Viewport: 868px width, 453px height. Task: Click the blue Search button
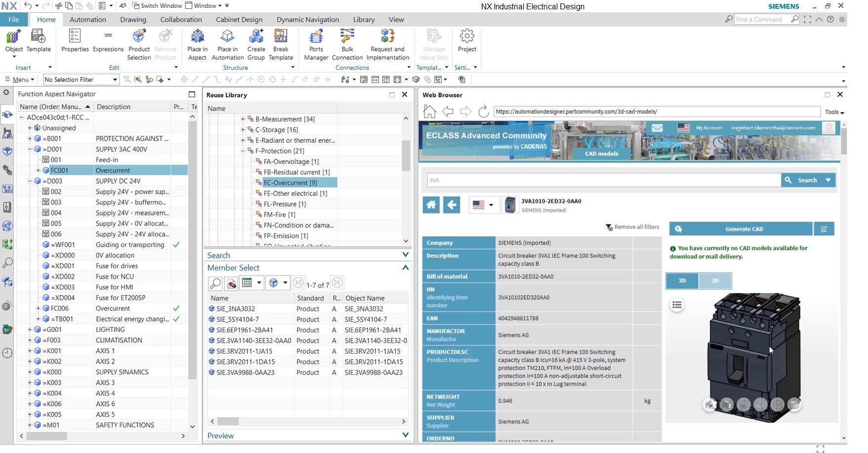pos(802,180)
